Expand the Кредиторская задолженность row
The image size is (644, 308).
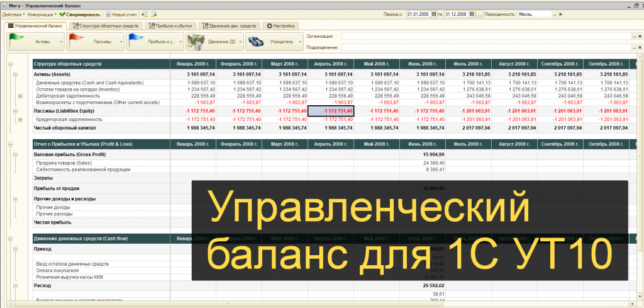[x=20, y=120]
